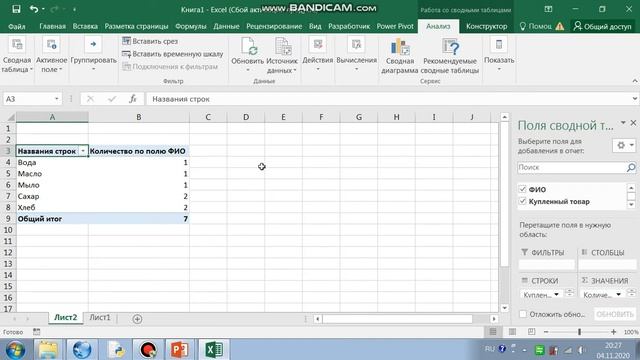The width and height of the screenshot is (640, 360).
Task: Create a Сводная диаграмма
Action: coord(400,56)
